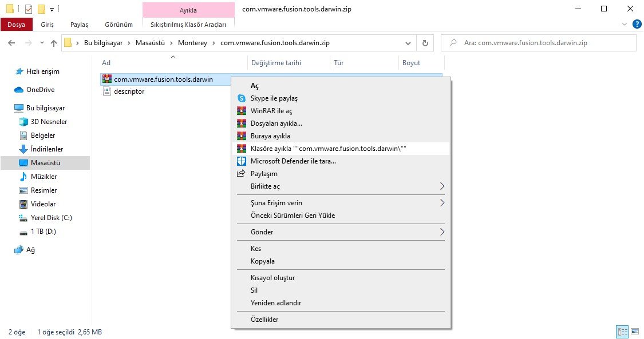Image resolution: width=644 pixels, height=339 pixels.
Task: Select Klasöre ayıkla com.vmware.fusion.tools.darwin option
Action: [x=341, y=149]
